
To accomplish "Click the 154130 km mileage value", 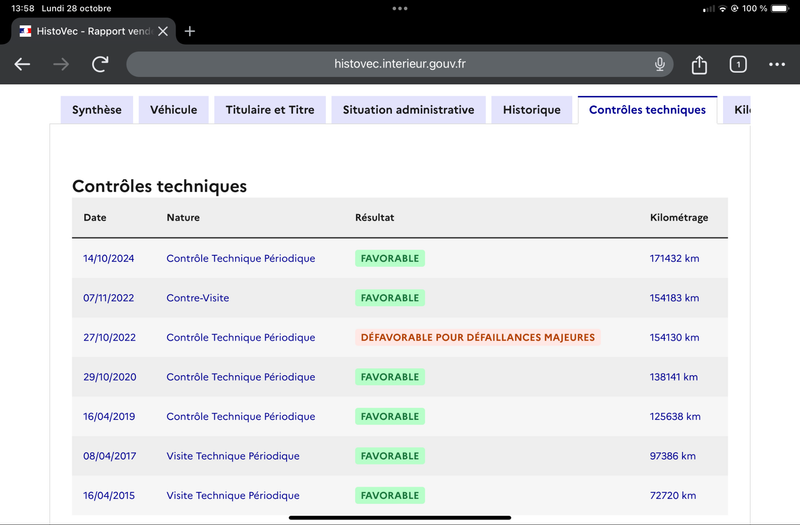I will 674,337.
